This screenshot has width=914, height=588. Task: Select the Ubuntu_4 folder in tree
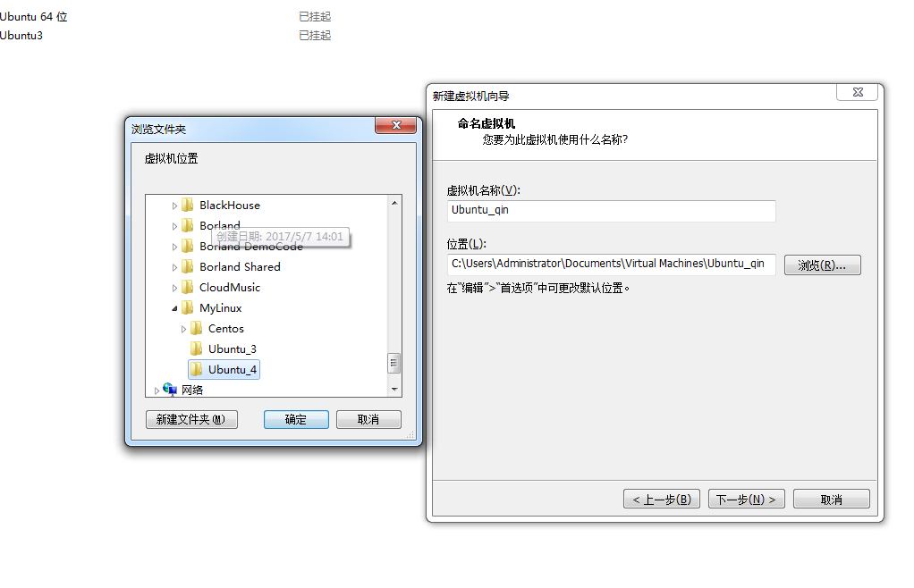pyautogui.click(x=224, y=369)
